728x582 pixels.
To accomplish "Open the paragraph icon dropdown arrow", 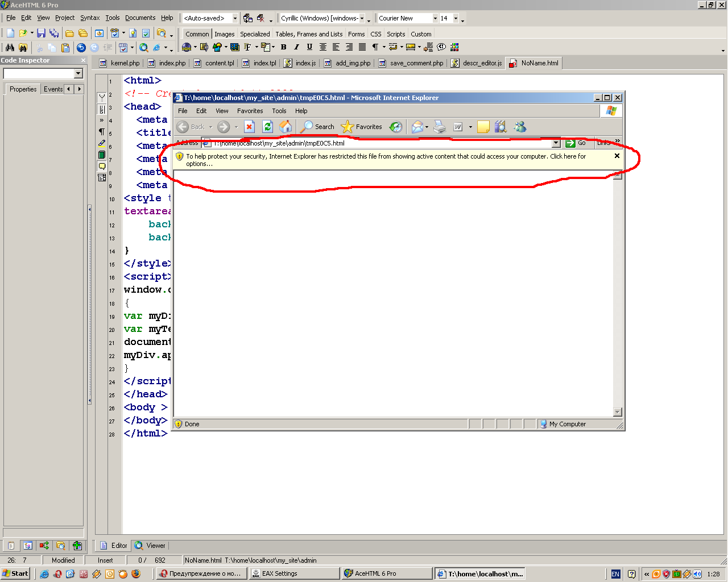I will pyautogui.click(x=384, y=47).
